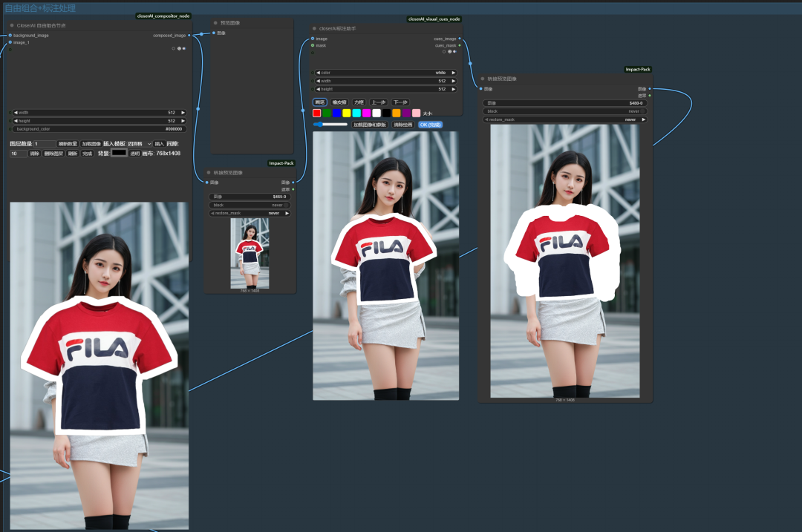
Task: Collapse the closerAI标注助手 node via its title dot
Action: pos(314,29)
